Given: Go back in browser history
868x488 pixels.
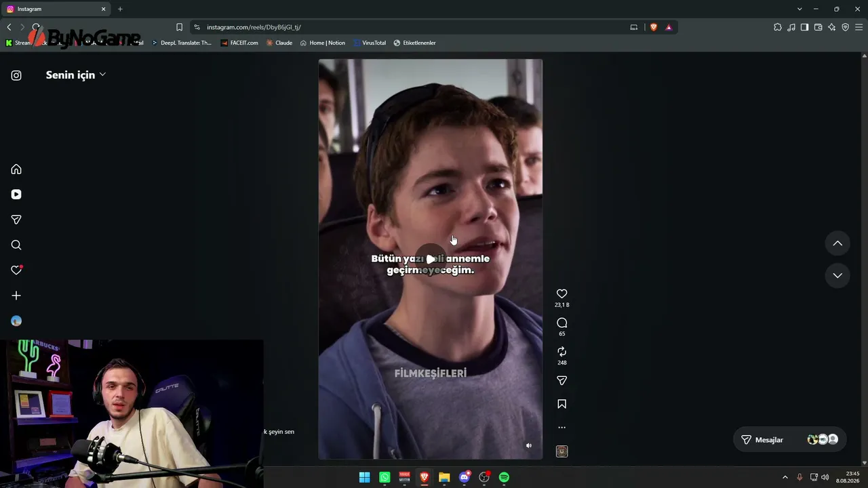Looking at the screenshot, I should (x=9, y=27).
